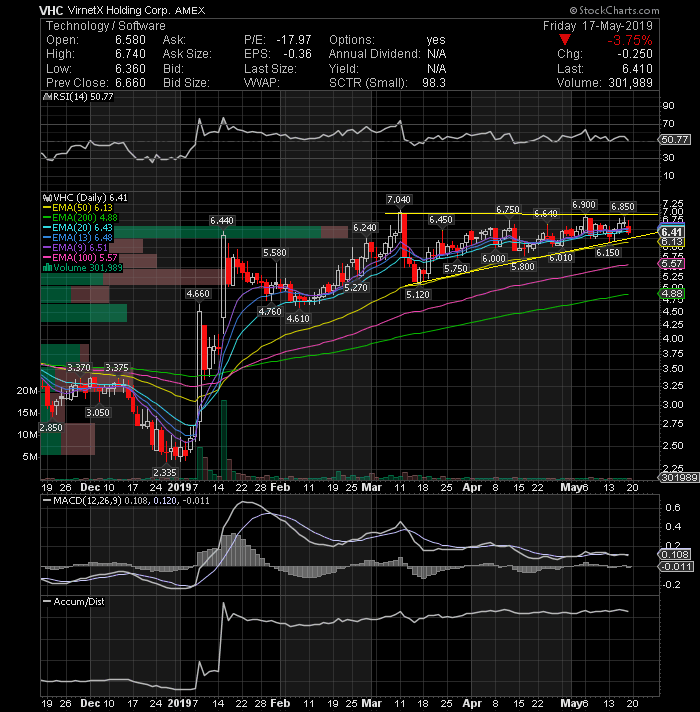Click the 6.440 January high label

[x=222, y=220]
